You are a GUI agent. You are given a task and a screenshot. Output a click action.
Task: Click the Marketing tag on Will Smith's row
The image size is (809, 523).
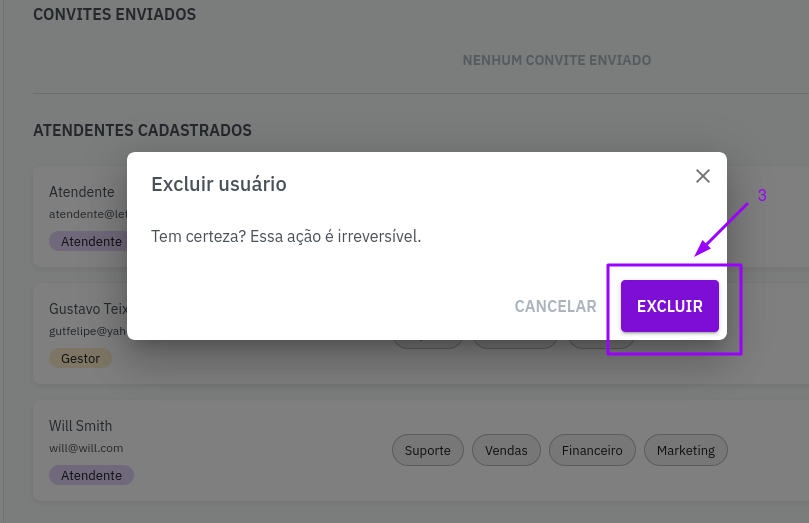(x=685, y=450)
